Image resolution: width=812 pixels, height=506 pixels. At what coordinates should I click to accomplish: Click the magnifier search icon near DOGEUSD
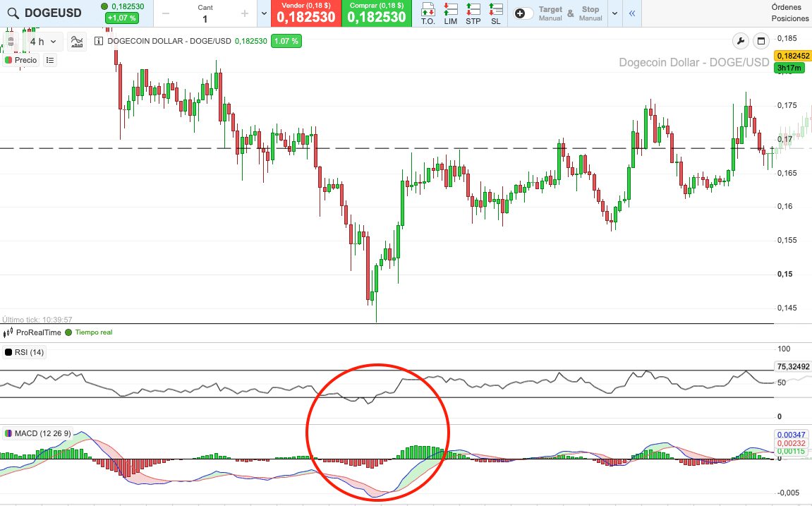click(14, 13)
